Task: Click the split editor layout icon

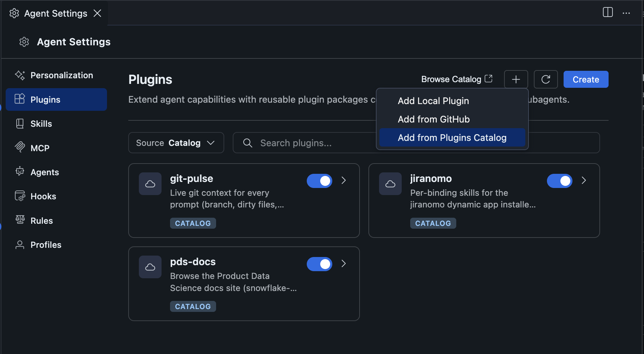Action: 608,12
